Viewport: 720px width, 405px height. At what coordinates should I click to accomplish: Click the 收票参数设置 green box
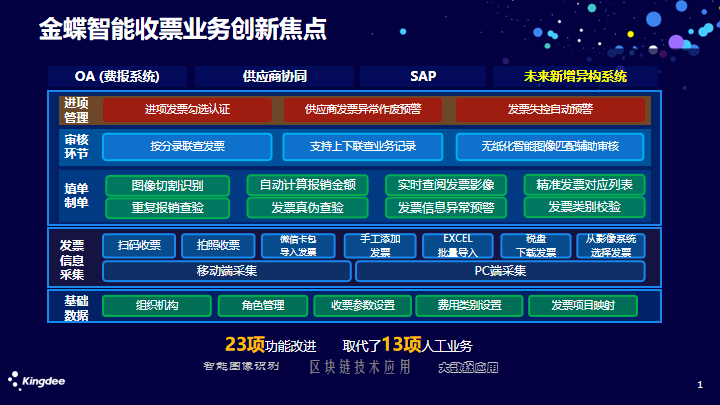363,306
